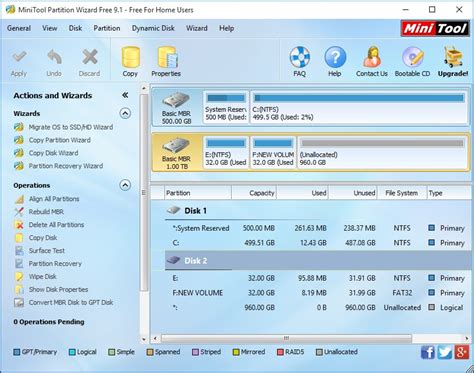Select the F:NEW VOLUME partition row
The width and height of the screenshot is (474, 373).
318,293
